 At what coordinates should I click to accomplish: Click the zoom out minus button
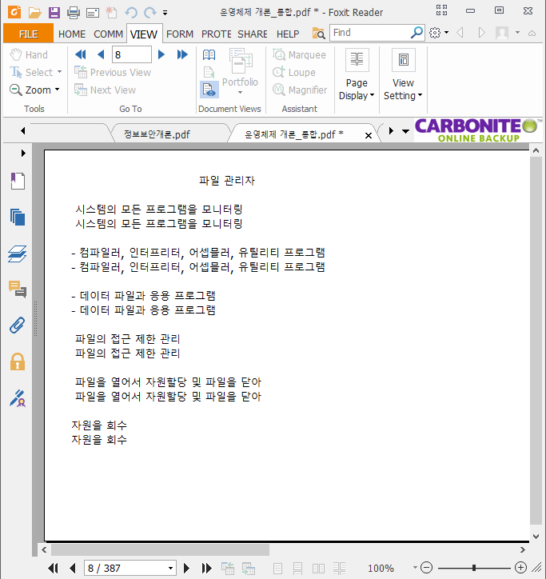pos(426,568)
